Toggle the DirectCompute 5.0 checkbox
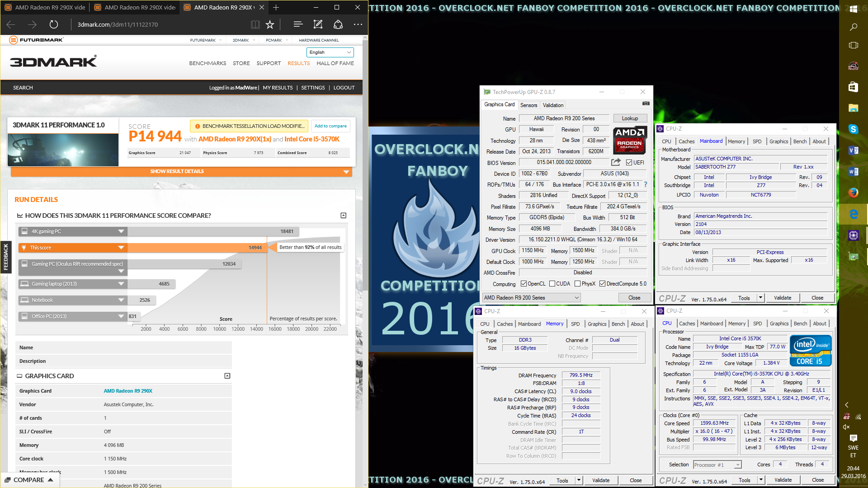868x488 pixels. (602, 284)
